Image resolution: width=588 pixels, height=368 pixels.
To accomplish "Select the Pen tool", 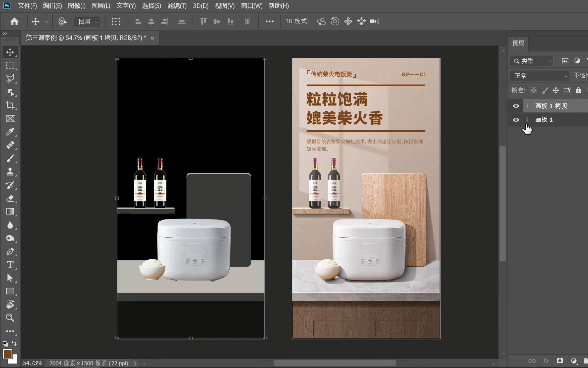I will (10, 251).
